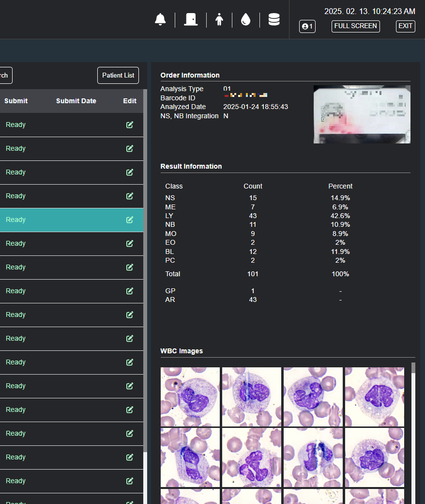Click the MO class row label
This screenshot has height=504, width=425.
pos(171,234)
